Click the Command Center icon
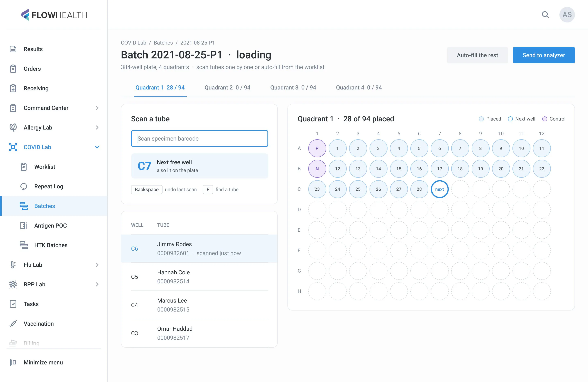Viewport: 588px width, 382px height. 13,108
